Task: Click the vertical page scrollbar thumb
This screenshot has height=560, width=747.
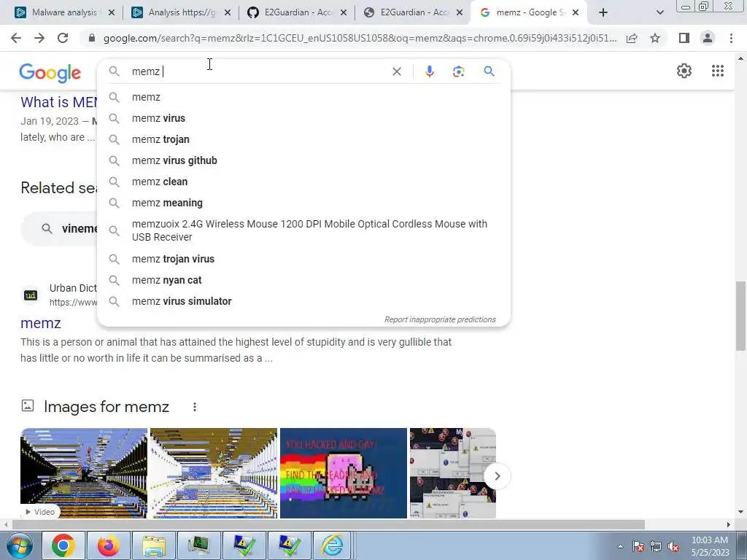Action: point(740,316)
